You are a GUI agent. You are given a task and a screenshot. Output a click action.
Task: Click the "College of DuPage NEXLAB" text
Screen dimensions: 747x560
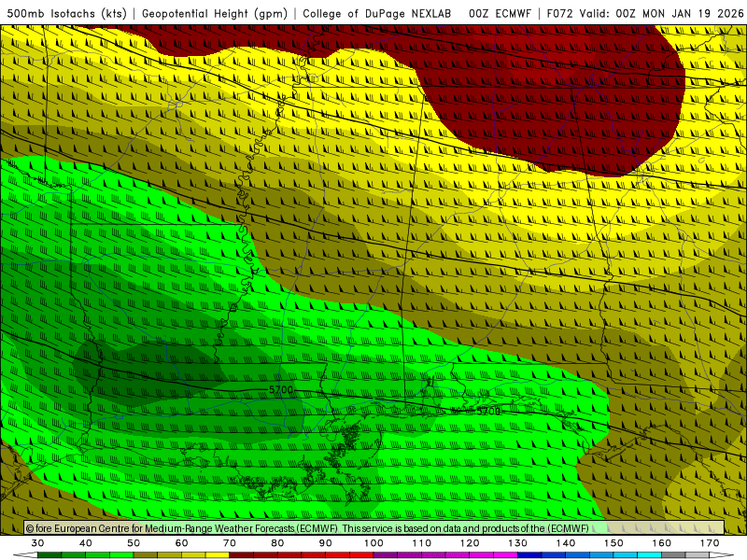[377, 14]
